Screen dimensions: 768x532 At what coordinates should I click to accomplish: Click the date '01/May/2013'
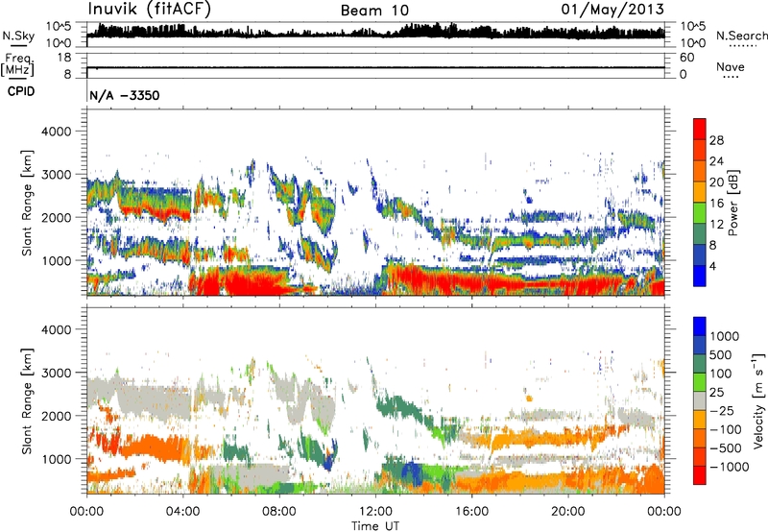612,9
